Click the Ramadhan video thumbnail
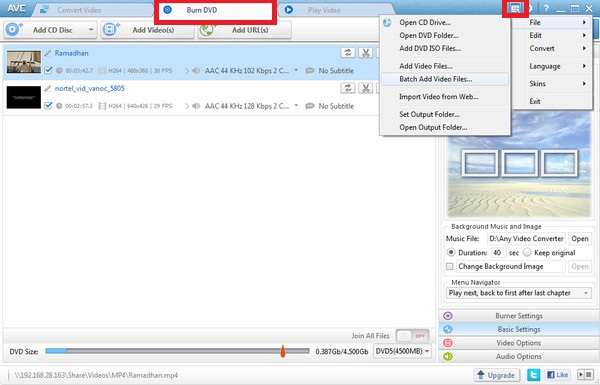The image size is (600, 385). (24, 62)
